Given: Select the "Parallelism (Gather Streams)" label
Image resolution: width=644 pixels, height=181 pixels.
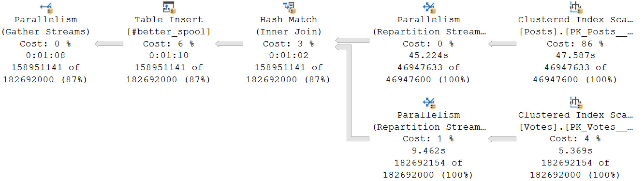Looking at the screenshot, I should click(x=46, y=26).
